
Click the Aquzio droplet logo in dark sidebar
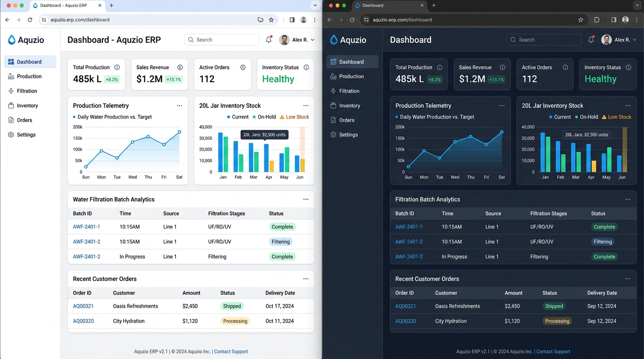pos(334,40)
